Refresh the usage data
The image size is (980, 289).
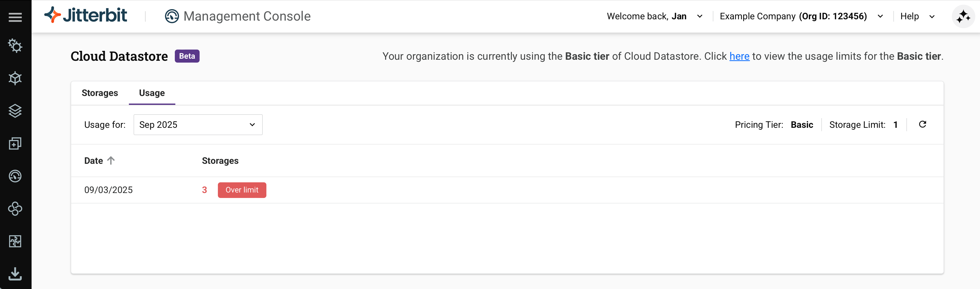click(923, 124)
